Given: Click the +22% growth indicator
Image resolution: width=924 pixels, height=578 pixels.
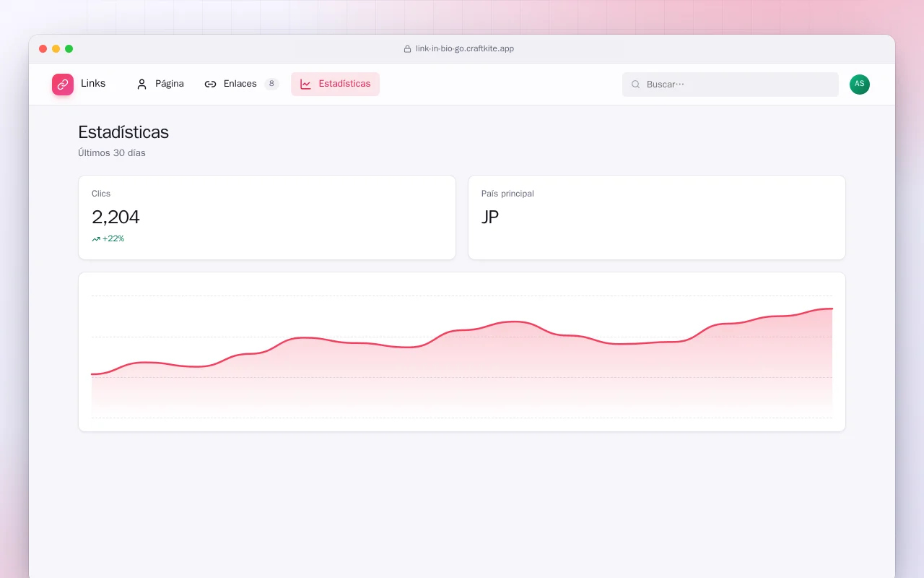Looking at the screenshot, I should click(x=108, y=239).
